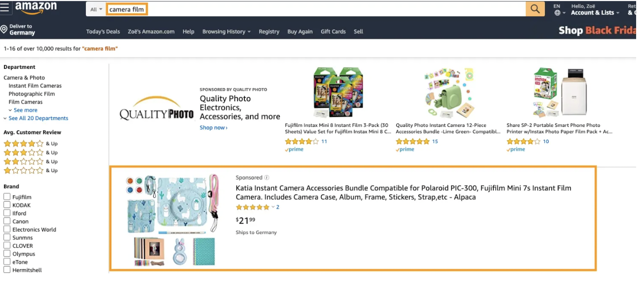Expand the Browsing History dropdown
The image size is (644, 294).
pos(226,31)
